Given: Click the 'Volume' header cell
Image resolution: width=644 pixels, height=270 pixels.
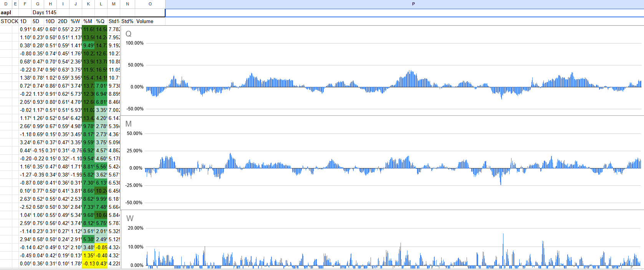Looking at the screenshot, I should [x=150, y=21].
